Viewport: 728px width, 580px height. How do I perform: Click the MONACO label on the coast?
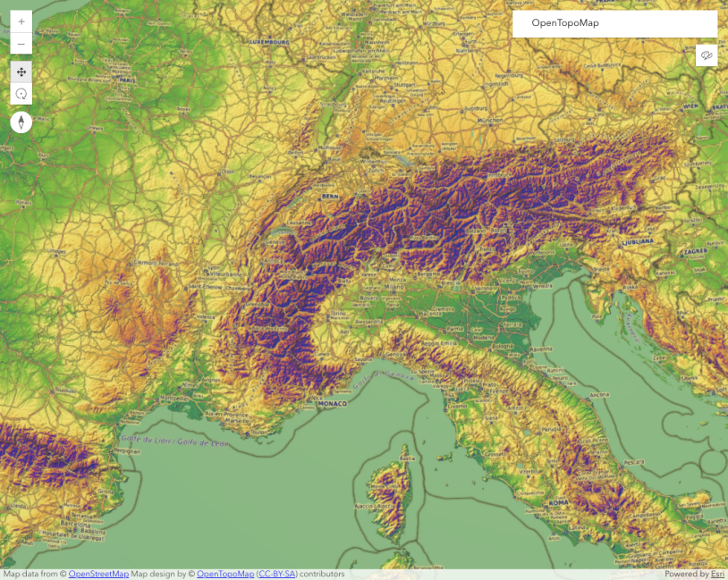tap(331, 404)
